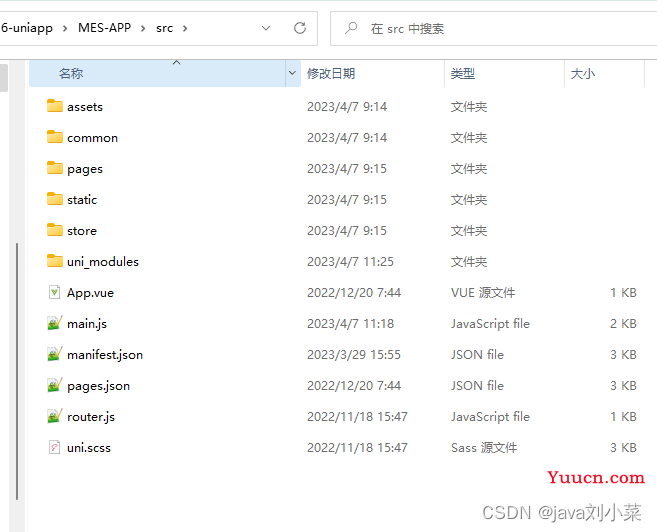The width and height of the screenshot is (657, 532).
Task: Open the address bar history dropdown
Action: [x=266, y=28]
